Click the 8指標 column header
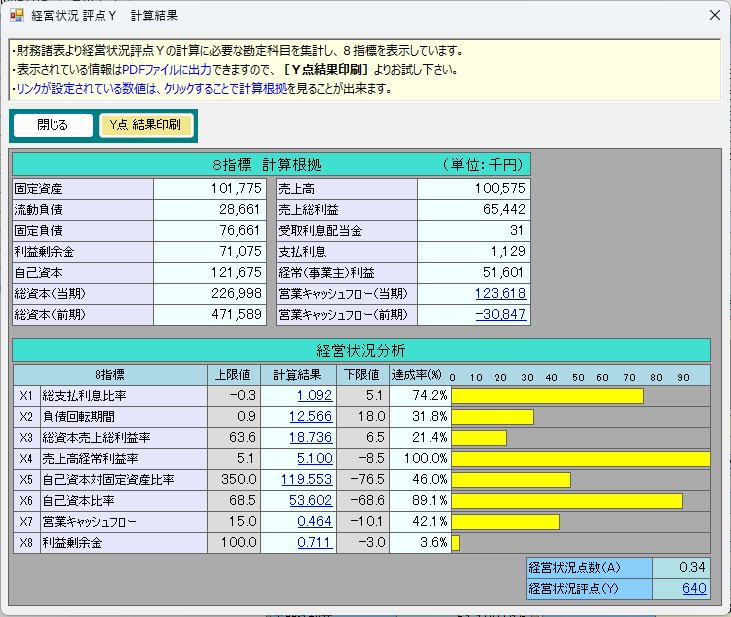 pyautogui.click(x=110, y=375)
